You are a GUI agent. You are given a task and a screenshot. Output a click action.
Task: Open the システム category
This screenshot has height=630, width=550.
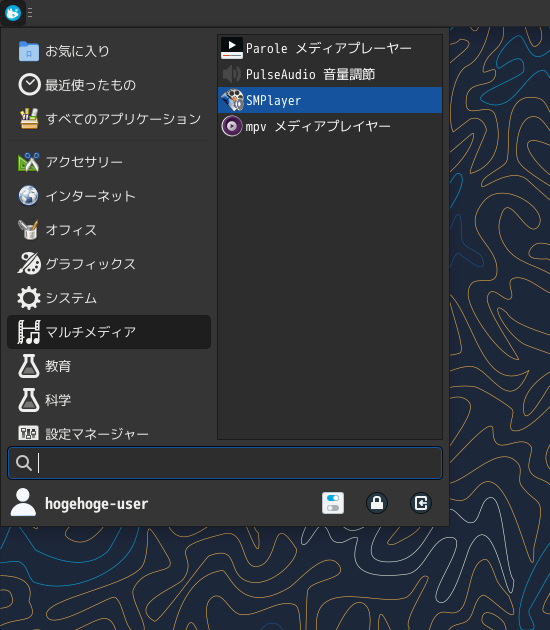(109, 298)
